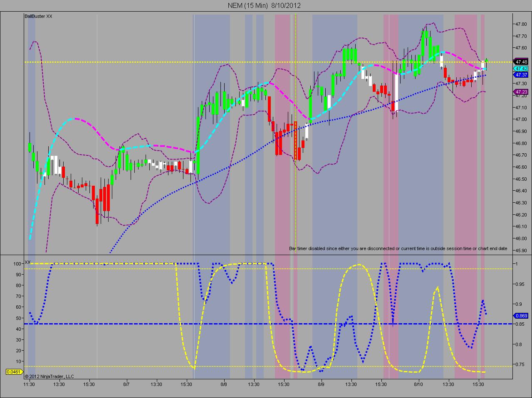Viewport: 532px width, 398px height.
Task: Click the blue 0.869 value marker
Action: click(522, 316)
